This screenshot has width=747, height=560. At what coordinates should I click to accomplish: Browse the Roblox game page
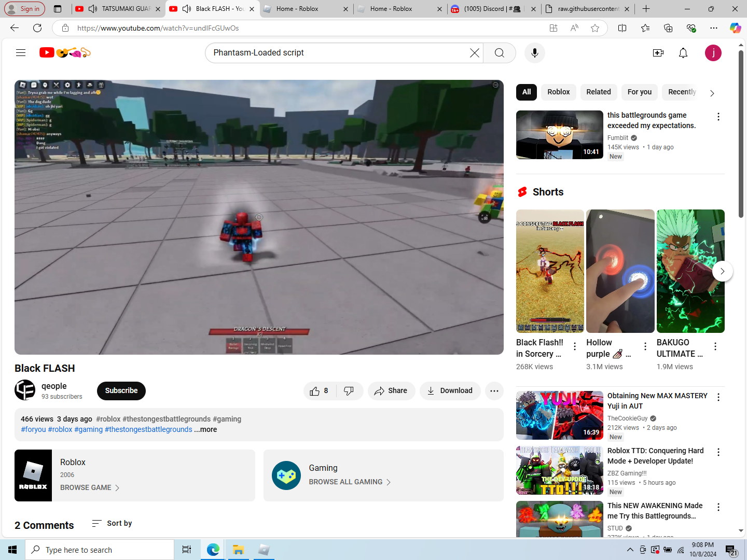pos(90,488)
